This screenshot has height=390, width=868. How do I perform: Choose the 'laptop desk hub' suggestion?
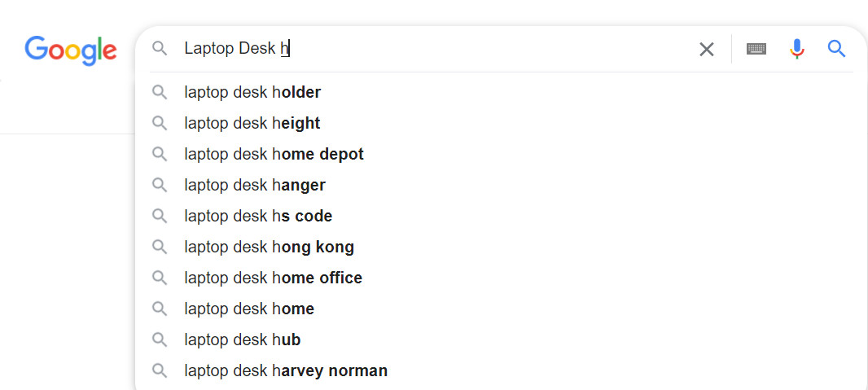(x=243, y=340)
